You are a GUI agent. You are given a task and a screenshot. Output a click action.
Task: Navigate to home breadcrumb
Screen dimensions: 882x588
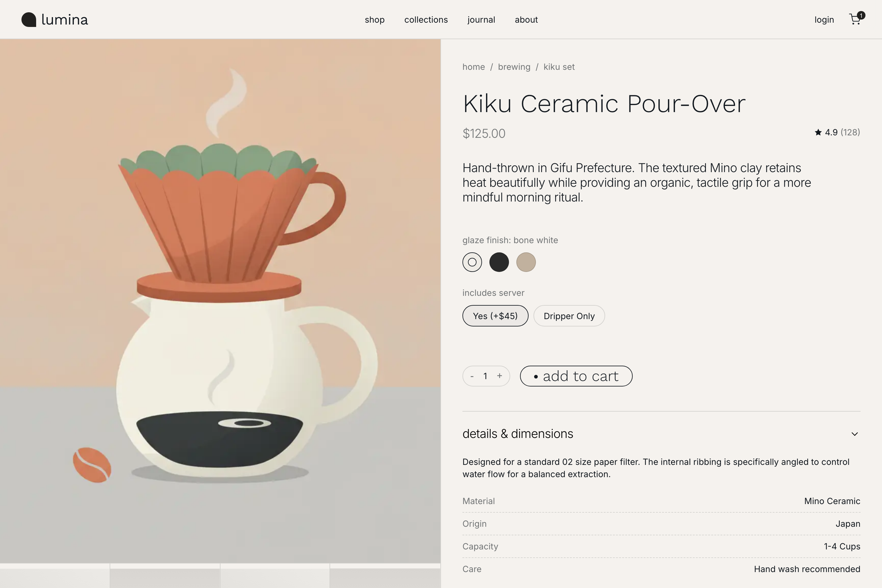(474, 67)
